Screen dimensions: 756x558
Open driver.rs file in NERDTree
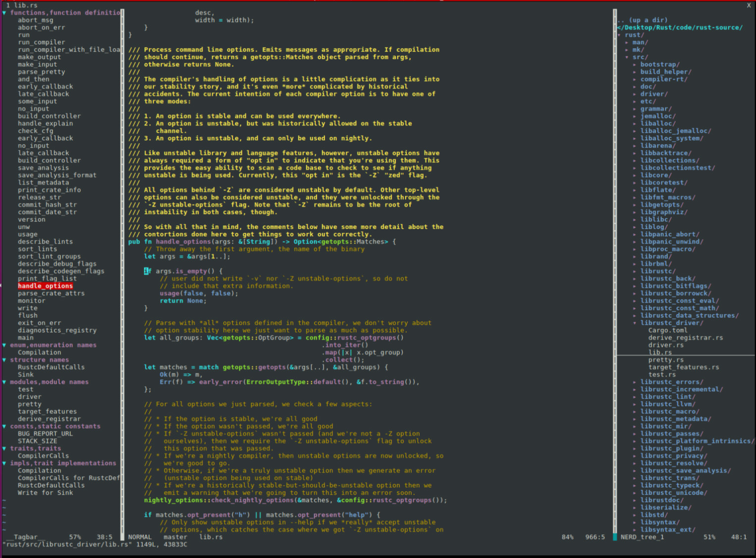(x=666, y=345)
